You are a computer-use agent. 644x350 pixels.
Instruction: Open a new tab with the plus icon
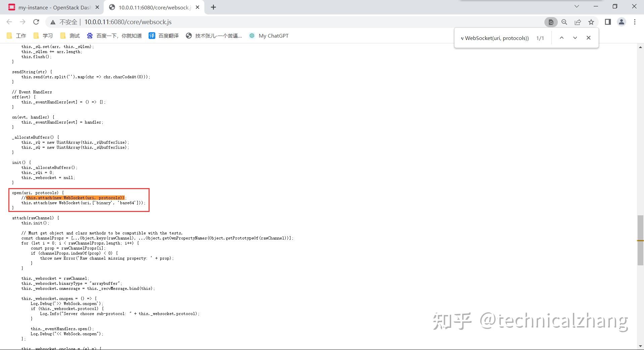pyautogui.click(x=213, y=7)
